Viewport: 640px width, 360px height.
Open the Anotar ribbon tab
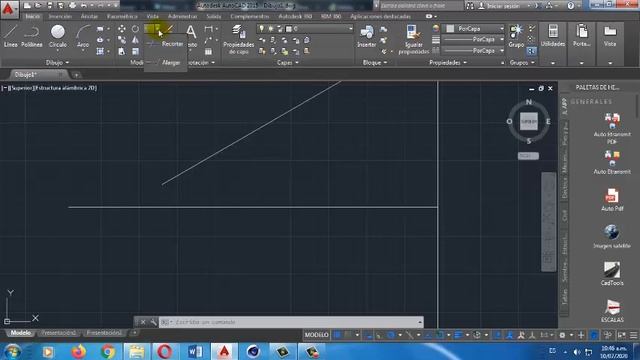coord(89,16)
